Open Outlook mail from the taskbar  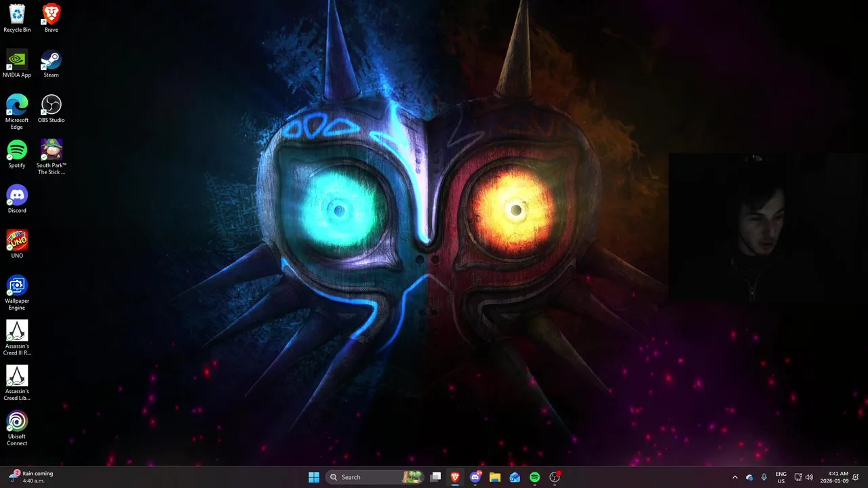tap(515, 477)
